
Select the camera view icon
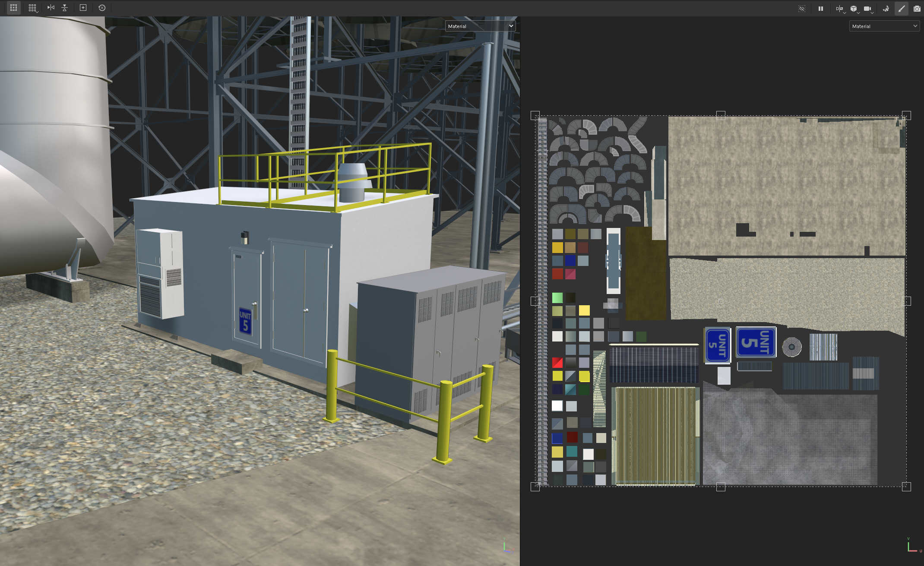coord(868,7)
